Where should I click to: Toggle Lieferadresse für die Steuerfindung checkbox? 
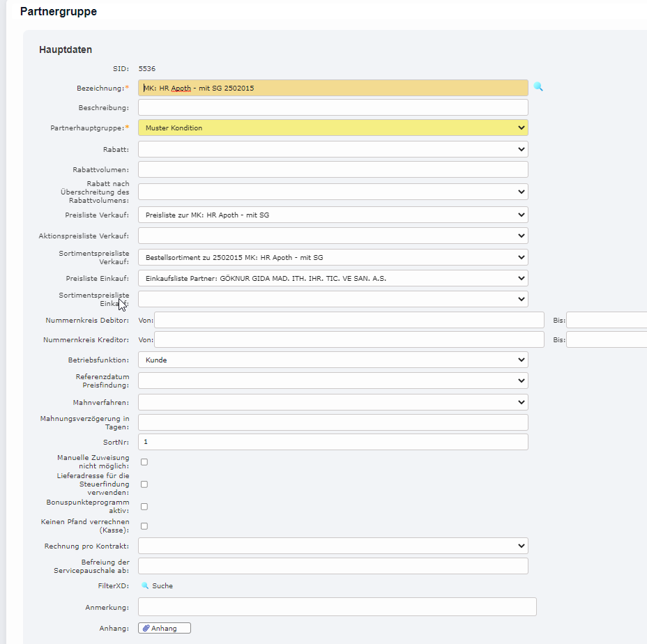coord(144,484)
